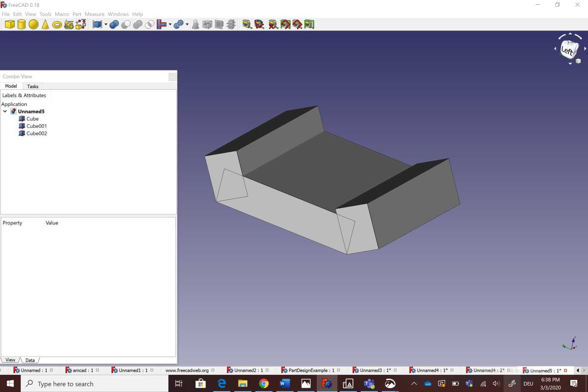
Task: Click the Section tool icon
Action: (219, 24)
